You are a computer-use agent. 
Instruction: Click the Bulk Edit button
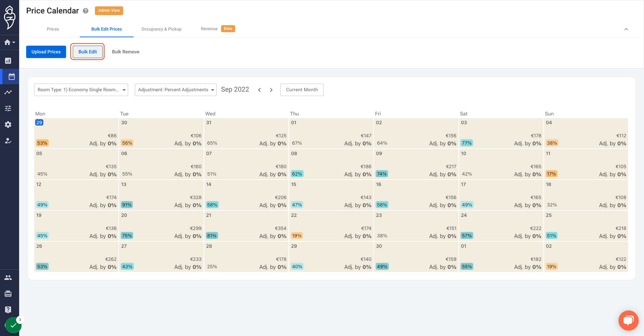(88, 52)
